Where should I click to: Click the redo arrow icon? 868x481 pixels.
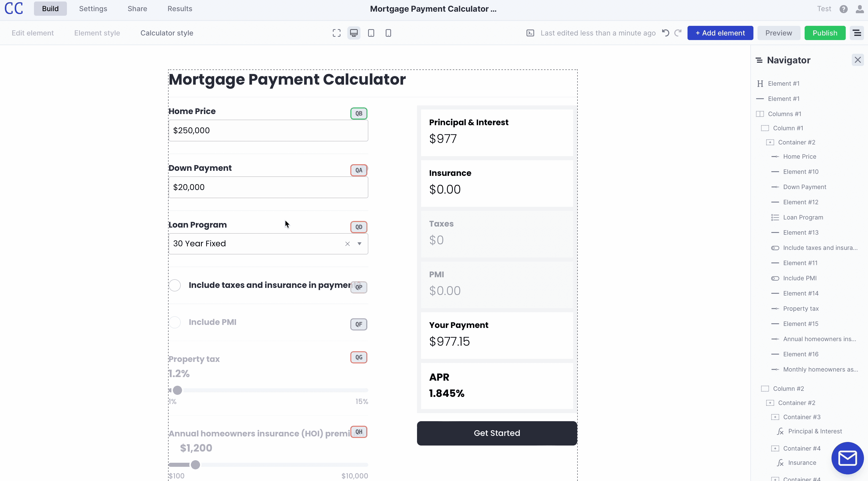[678, 33]
